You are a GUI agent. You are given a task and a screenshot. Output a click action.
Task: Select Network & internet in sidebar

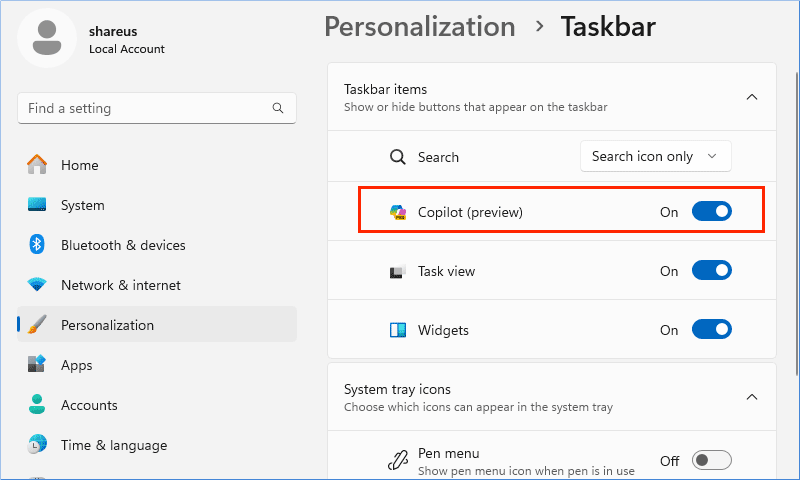pyautogui.click(x=157, y=285)
